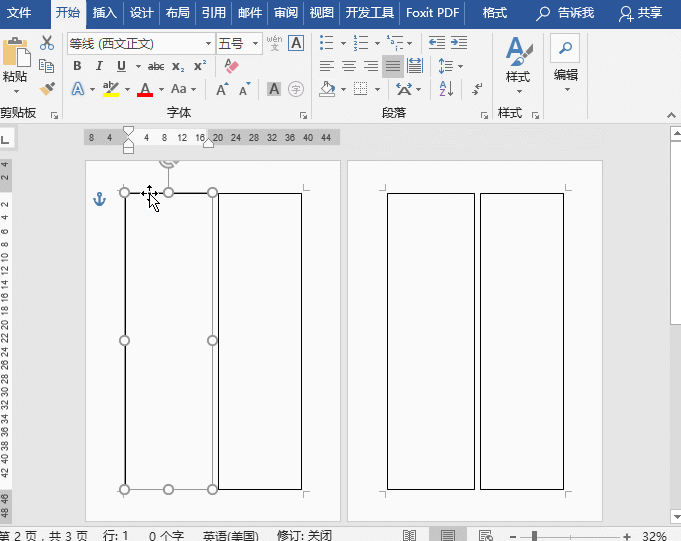Screen dimensions: 681x541
Task: Toggle Bold formatting
Action: (77, 66)
